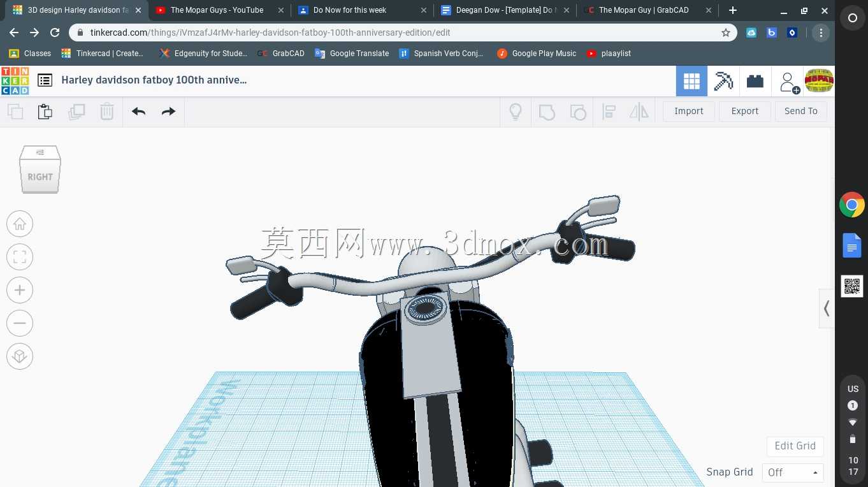Open Spanish Verb Conj bookmark
Screen dimensions: 868x487
click(x=441, y=54)
